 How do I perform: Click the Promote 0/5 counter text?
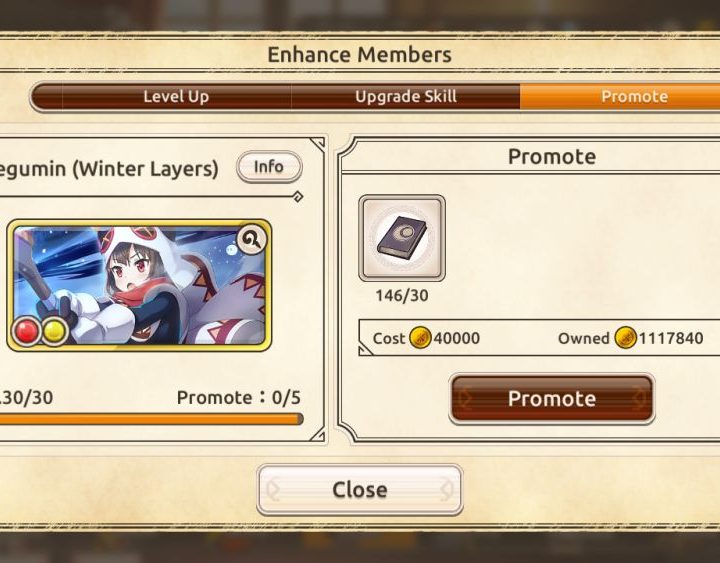coord(239,398)
